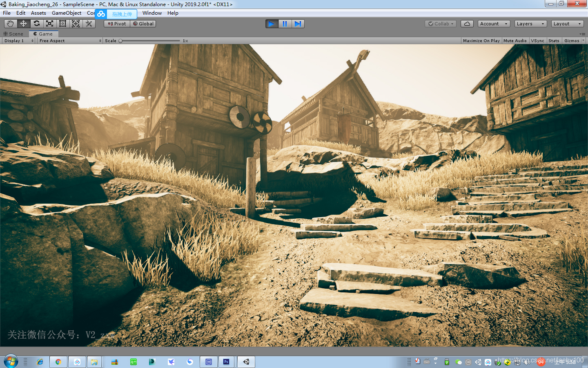This screenshot has width=588, height=368.
Task: Click the Scale slider track
Action: coord(149,41)
